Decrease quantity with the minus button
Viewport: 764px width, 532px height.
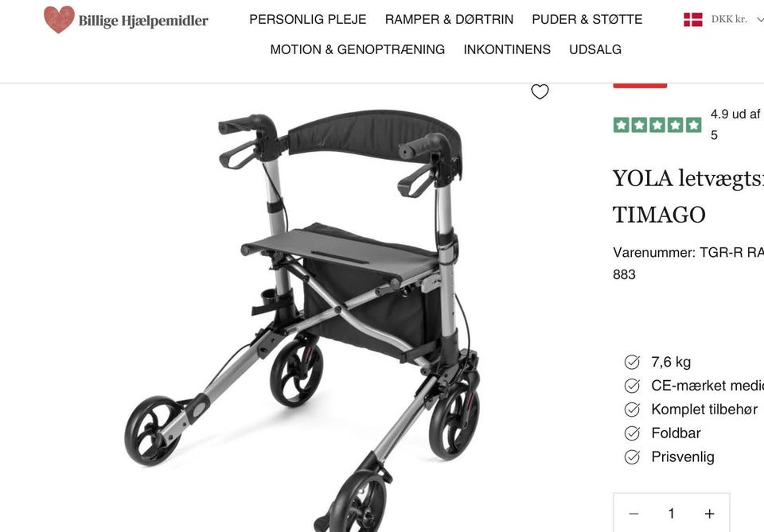pos(633,514)
